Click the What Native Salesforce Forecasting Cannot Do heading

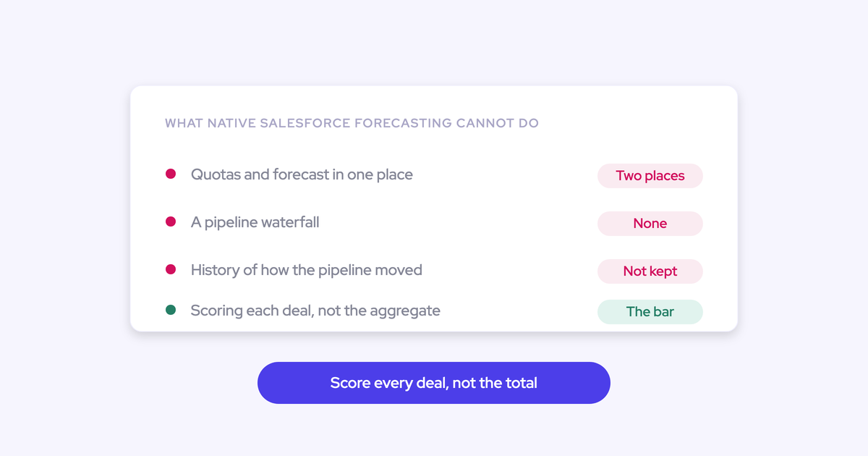[x=352, y=123]
